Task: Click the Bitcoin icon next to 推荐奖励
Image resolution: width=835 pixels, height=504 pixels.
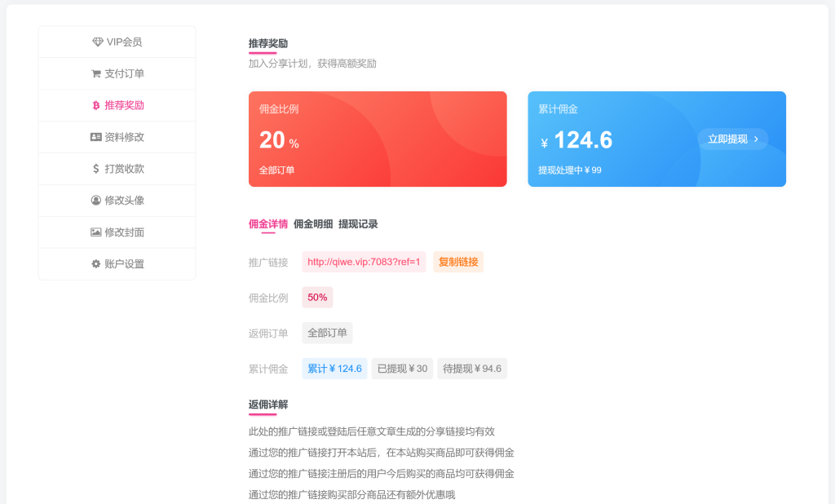Action: [x=95, y=106]
